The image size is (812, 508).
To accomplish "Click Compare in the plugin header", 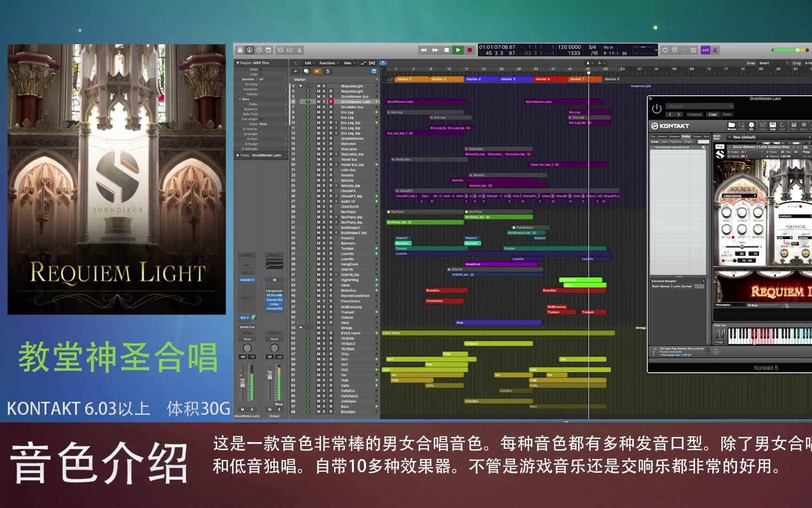I will [x=695, y=114].
